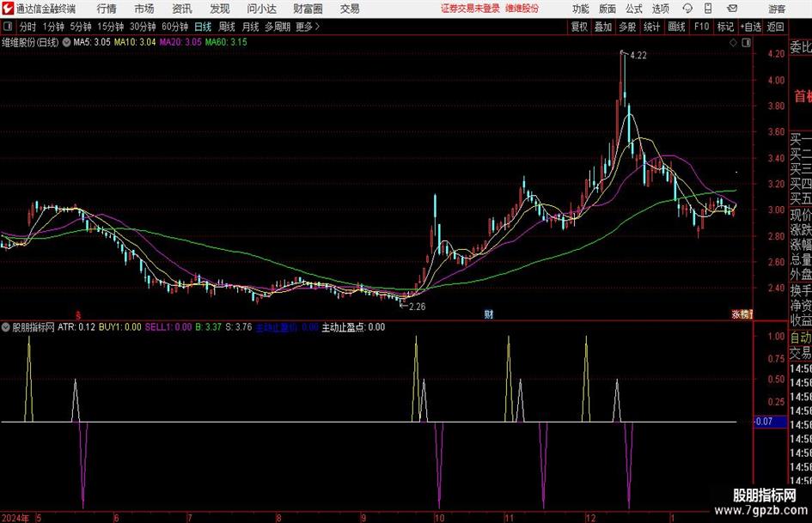The width and height of the screenshot is (812, 523).
Task: Open the 功能 menu
Action: coord(581,9)
